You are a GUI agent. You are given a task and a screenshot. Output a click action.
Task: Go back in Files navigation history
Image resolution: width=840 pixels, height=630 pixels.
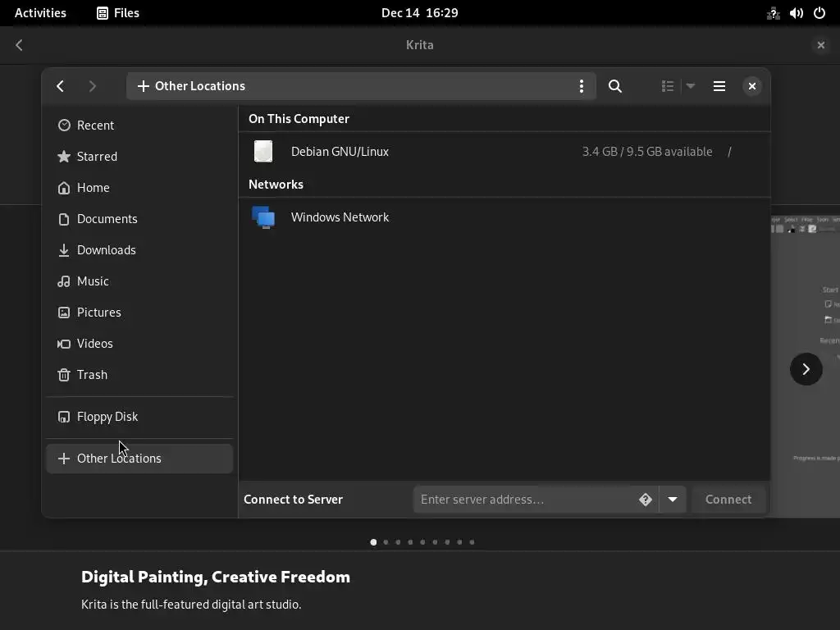[60, 86]
